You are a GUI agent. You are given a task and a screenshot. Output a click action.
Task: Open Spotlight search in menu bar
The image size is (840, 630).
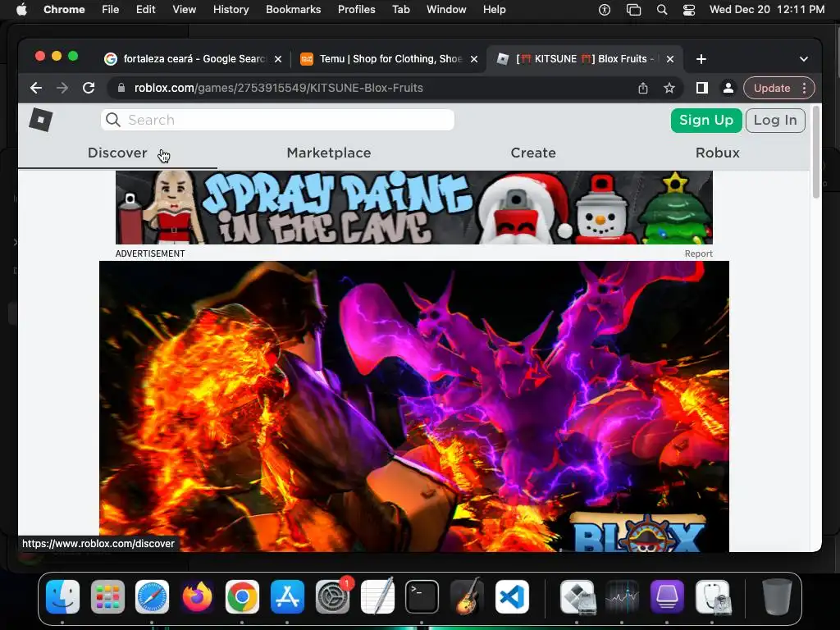coord(662,10)
